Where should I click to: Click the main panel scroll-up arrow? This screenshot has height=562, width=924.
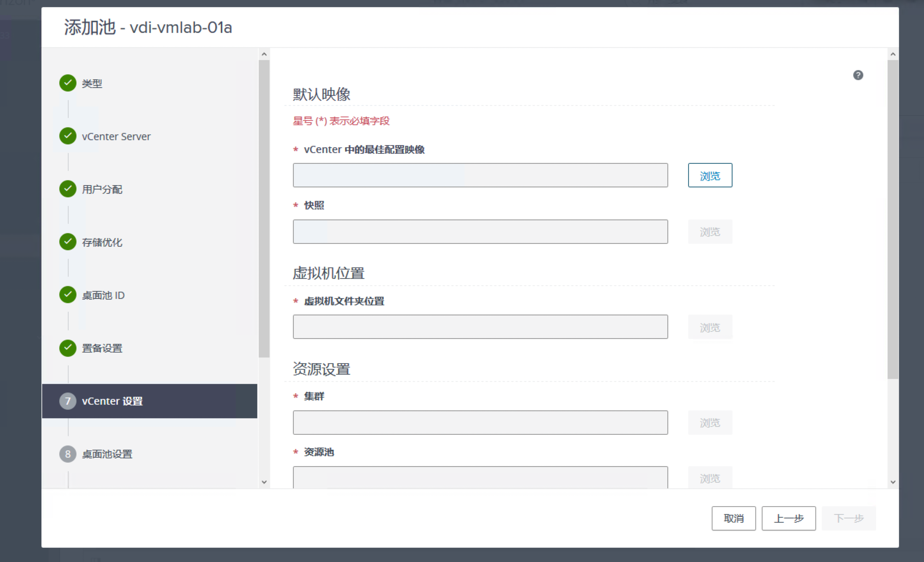pyautogui.click(x=893, y=54)
